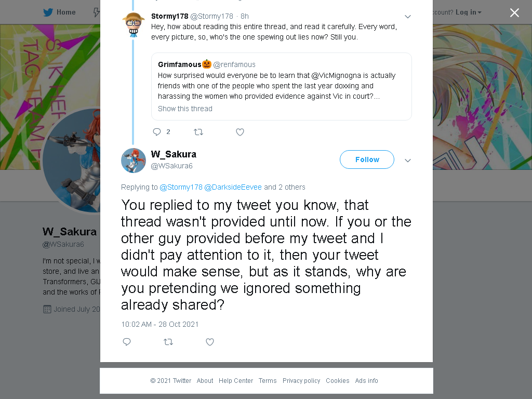Open the Help Center footer link

coord(236,381)
